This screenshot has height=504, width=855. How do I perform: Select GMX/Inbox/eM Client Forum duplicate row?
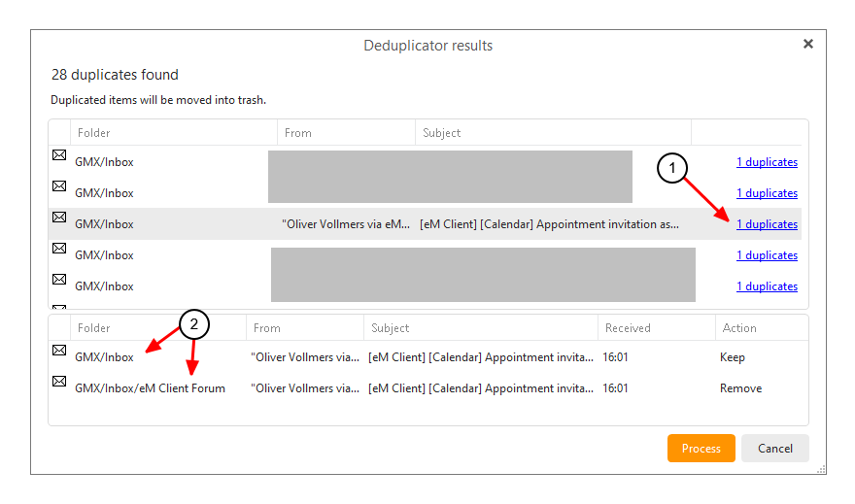428,388
